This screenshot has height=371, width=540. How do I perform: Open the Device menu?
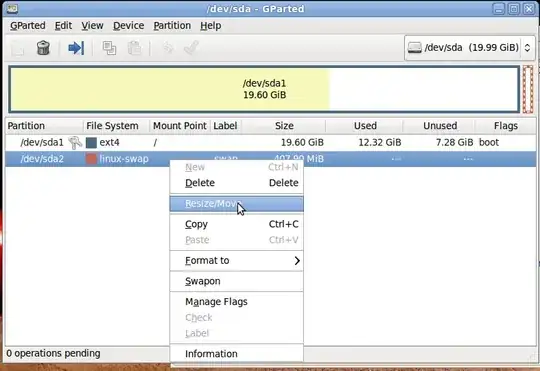click(x=128, y=25)
